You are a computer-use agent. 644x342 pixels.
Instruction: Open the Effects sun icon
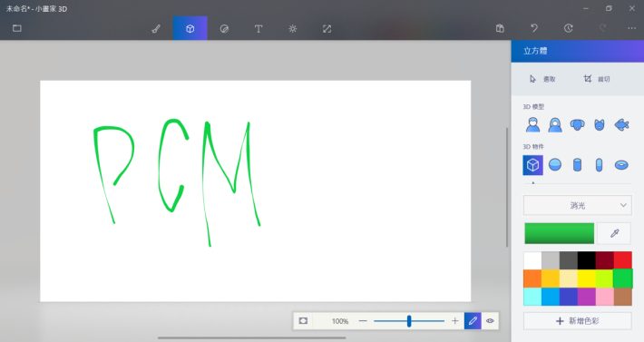click(x=292, y=29)
